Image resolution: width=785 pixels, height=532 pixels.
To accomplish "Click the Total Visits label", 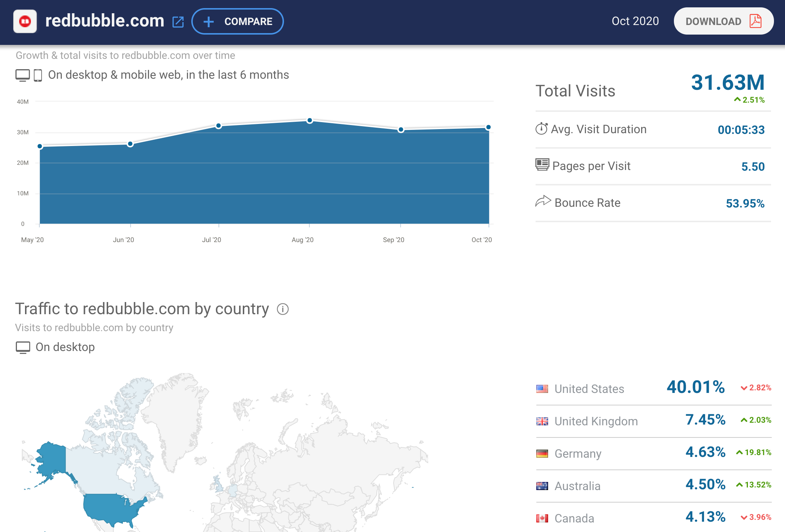I will coord(575,91).
